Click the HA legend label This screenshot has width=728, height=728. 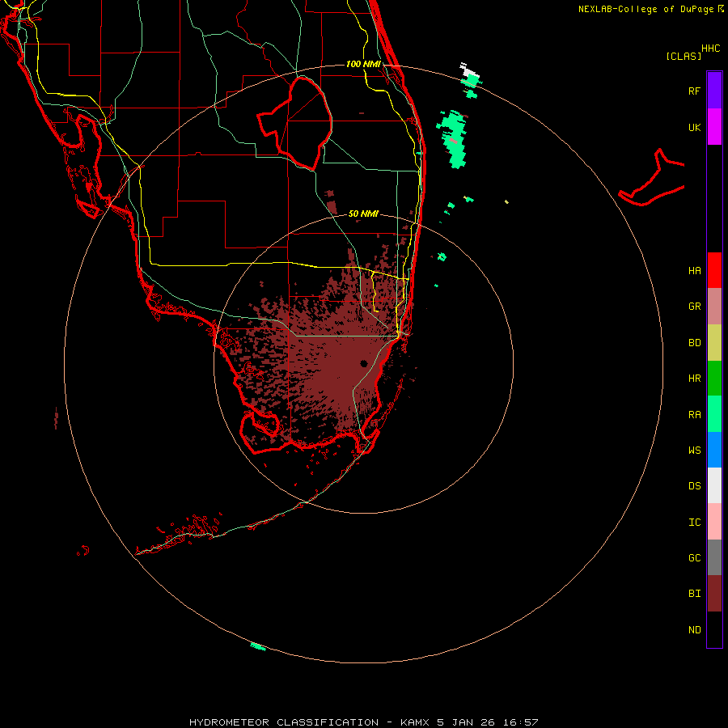[x=694, y=271]
